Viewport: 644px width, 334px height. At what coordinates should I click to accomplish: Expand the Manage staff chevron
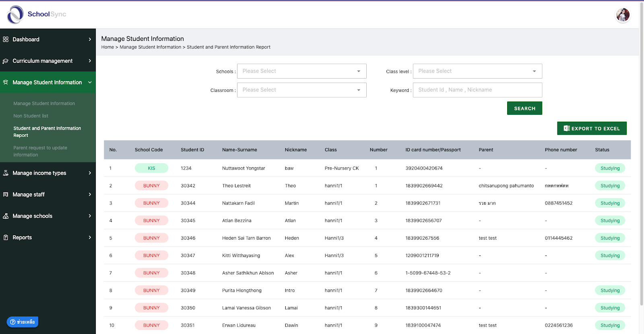90,195
